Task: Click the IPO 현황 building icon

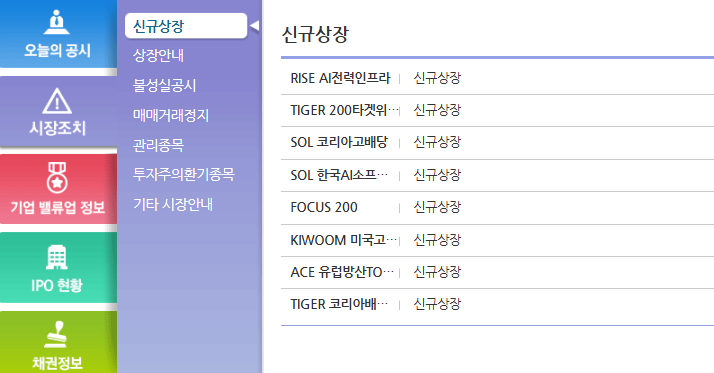Action: click(57, 257)
